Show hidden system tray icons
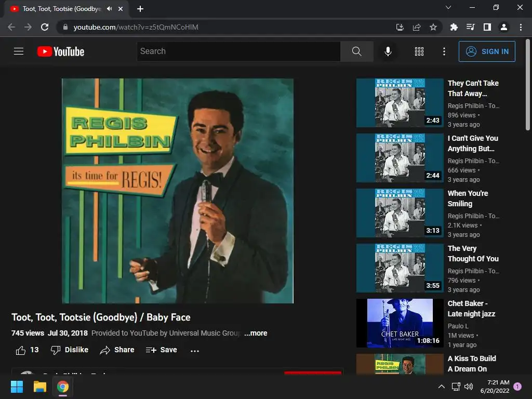 point(442,387)
